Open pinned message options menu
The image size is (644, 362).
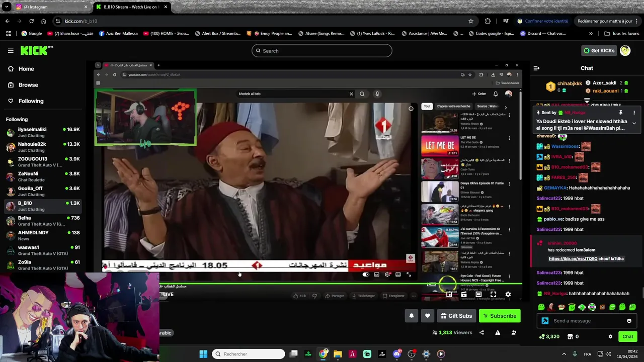[x=634, y=113]
